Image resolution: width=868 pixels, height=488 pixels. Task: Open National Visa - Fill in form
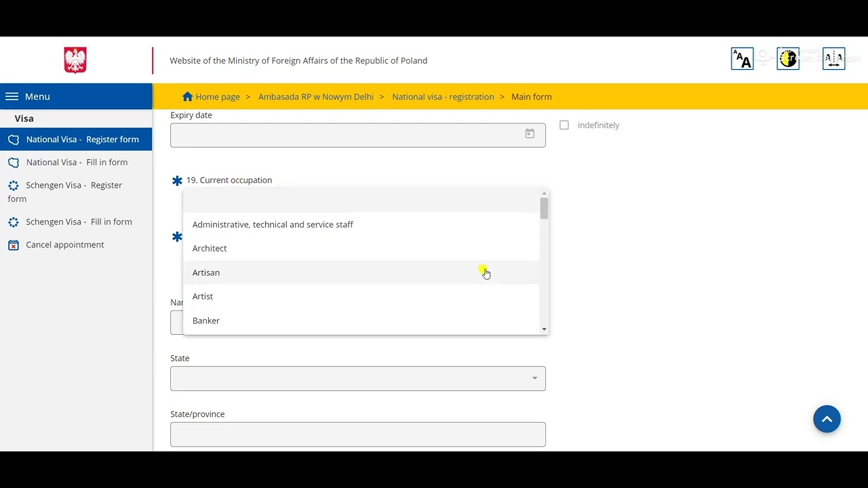click(x=77, y=163)
